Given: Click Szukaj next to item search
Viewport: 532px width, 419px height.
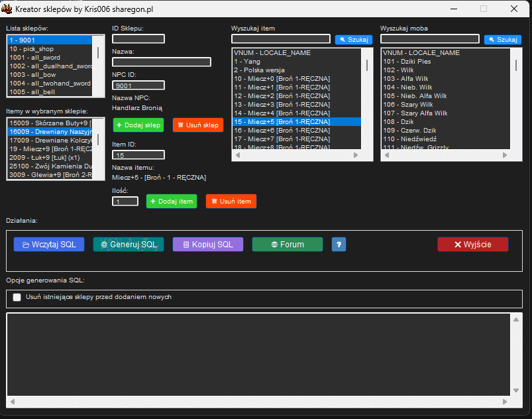Looking at the screenshot, I should point(353,40).
